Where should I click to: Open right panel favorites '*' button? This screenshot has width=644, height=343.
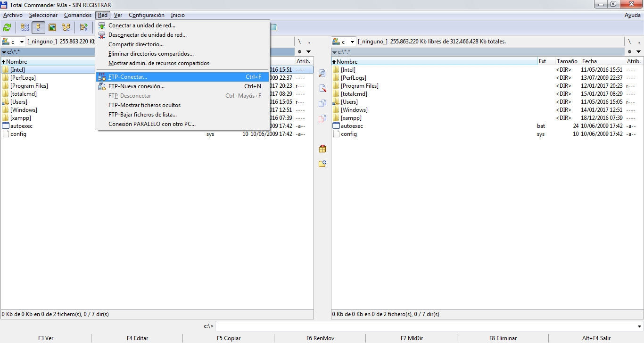pos(629,51)
